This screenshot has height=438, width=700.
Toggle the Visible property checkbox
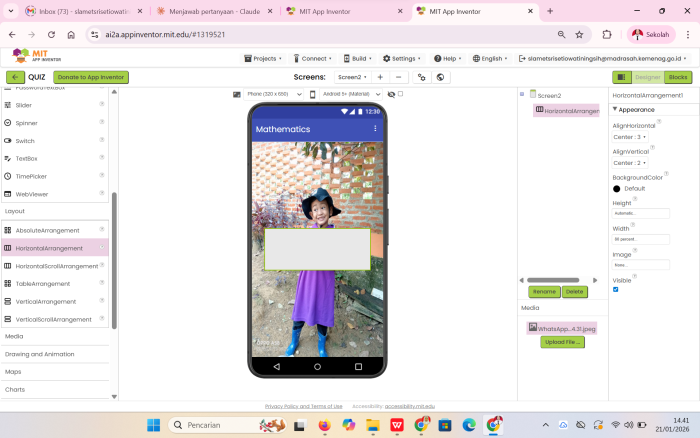616,289
